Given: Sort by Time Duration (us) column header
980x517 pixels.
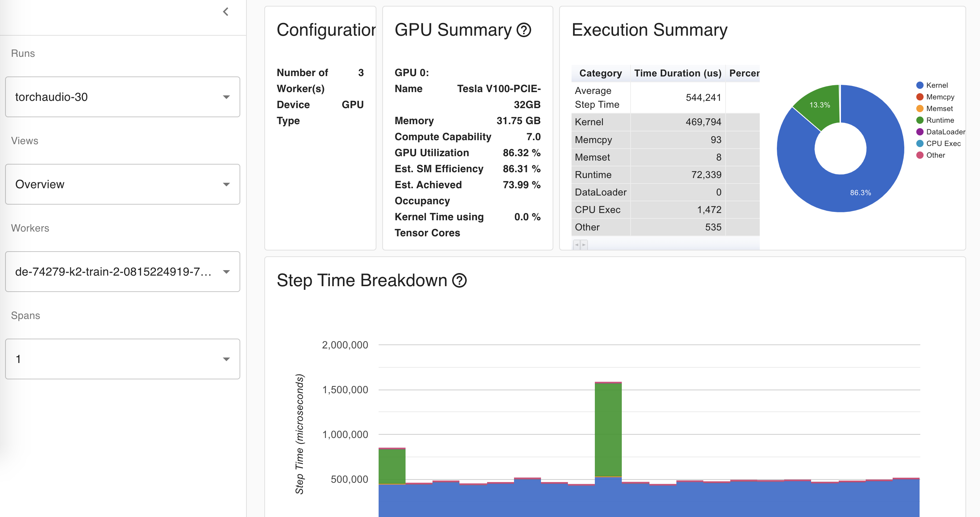Looking at the screenshot, I should (x=677, y=73).
